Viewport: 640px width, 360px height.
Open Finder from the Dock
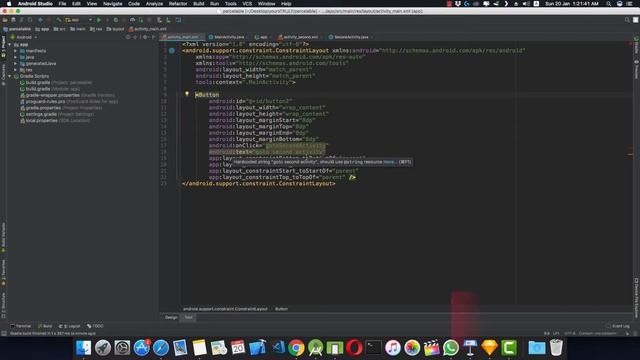(x=84, y=348)
